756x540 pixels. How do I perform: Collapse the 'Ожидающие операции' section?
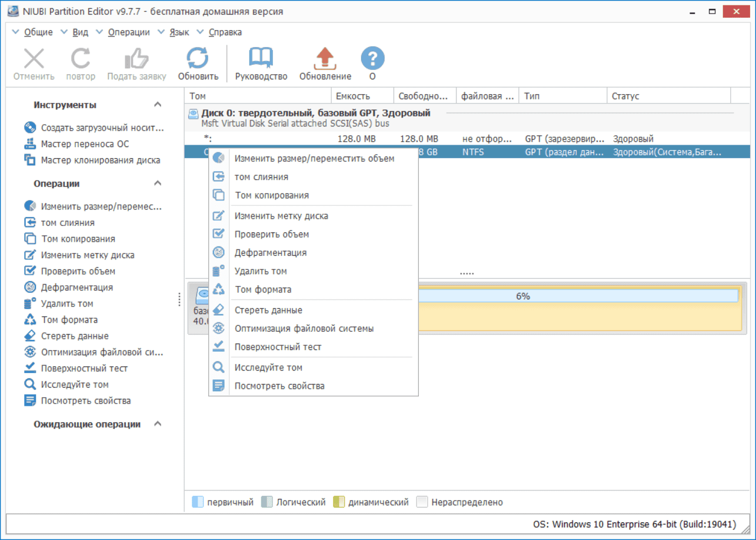tap(157, 424)
